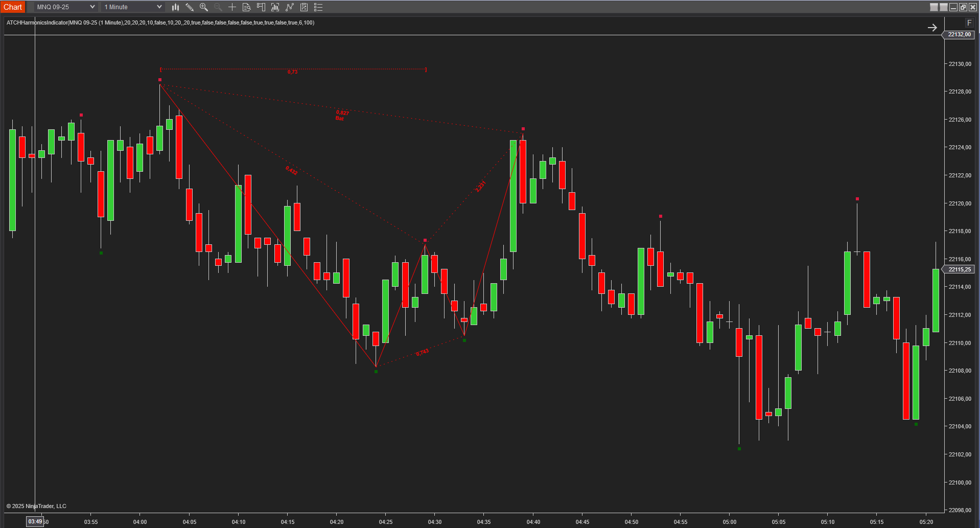Open the Chart Trader icon
980x528 pixels.
(x=261, y=7)
